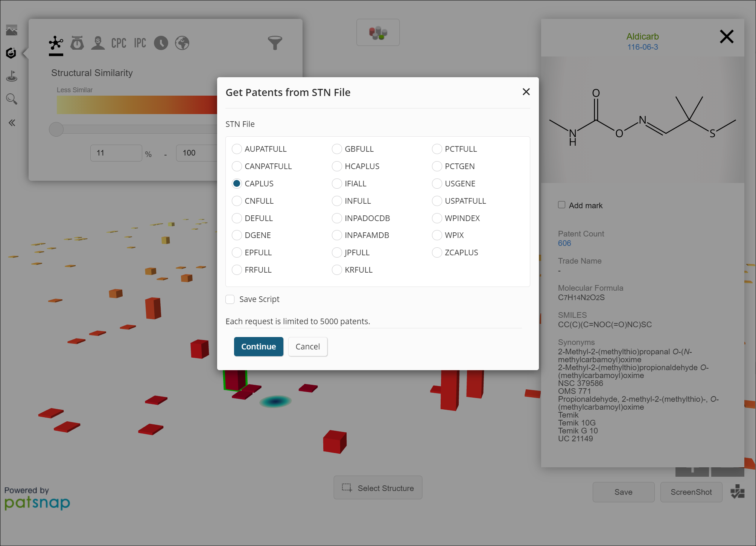This screenshot has height=546, width=756.
Task: Switch to Structural Similarity molecule tab
Action: (x=56, y=43)
